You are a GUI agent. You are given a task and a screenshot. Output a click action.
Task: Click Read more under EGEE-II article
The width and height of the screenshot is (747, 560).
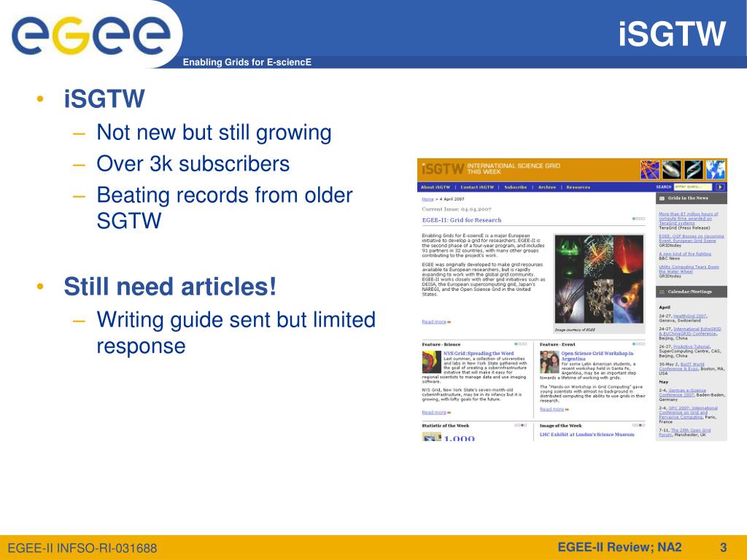(x=434, y=322)
